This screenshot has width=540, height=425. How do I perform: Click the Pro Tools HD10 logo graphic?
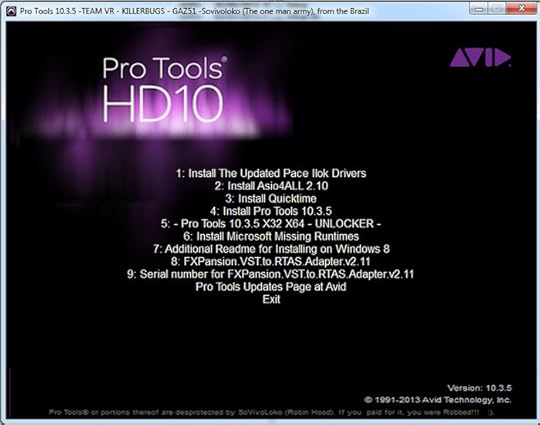pyautogui.click(x=163, y=90)
